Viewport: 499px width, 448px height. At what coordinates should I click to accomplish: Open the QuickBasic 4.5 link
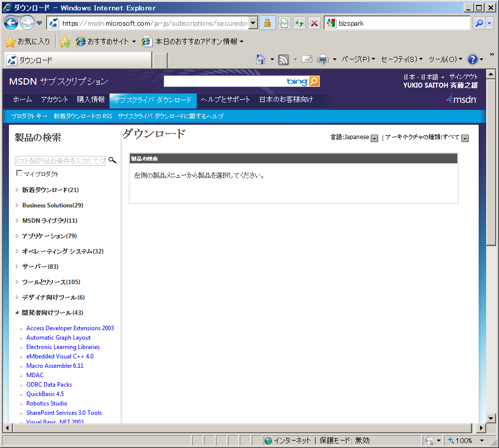[x=45, y=394]
